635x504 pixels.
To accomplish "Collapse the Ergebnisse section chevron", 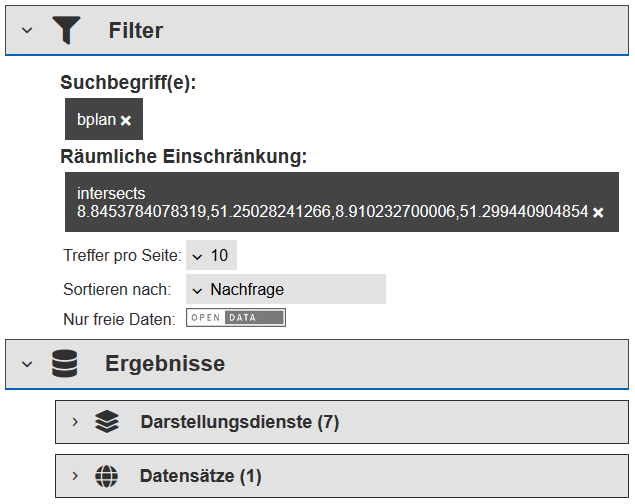I will point(27,364).
